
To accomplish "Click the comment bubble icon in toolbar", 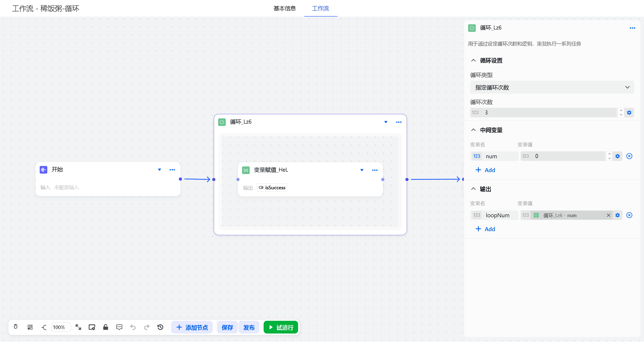I will coord(119,327).
